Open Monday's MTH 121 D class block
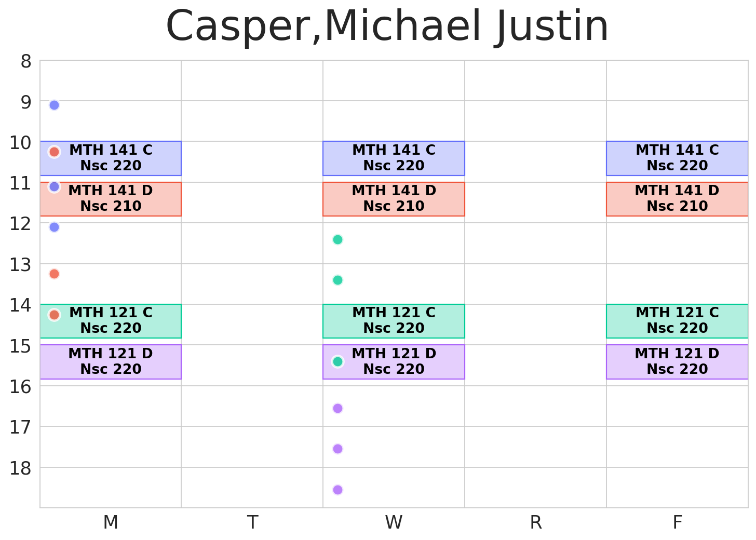The image size is (756, 540). [111, 361]
